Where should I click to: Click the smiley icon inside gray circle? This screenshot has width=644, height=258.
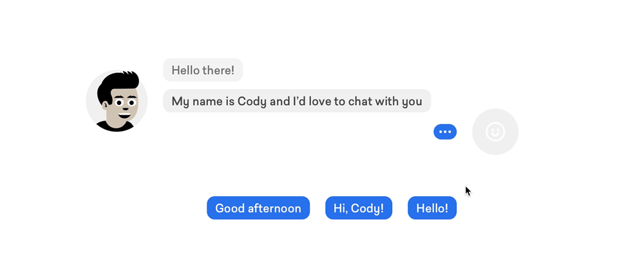pyautogui.click(x=495, y=132)
